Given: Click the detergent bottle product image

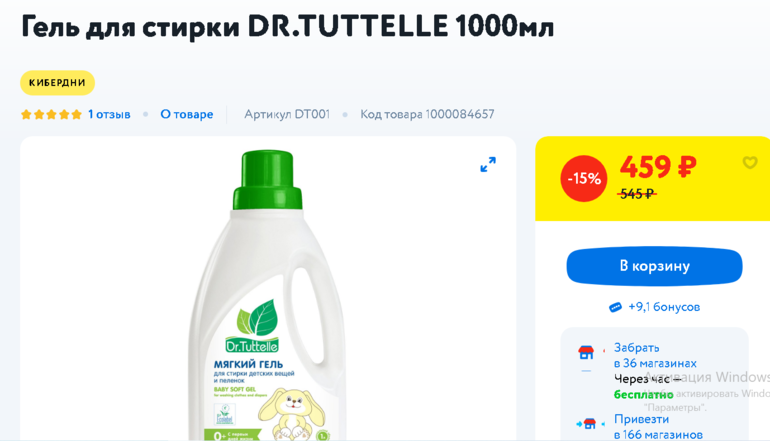Looking at the screenshot, I should click(267, 295).
